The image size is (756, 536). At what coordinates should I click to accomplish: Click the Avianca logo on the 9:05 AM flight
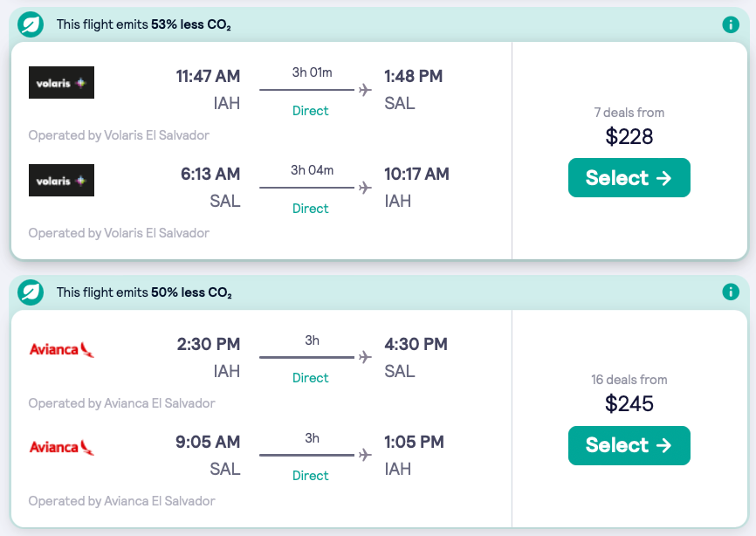click(x=61, y=448)
